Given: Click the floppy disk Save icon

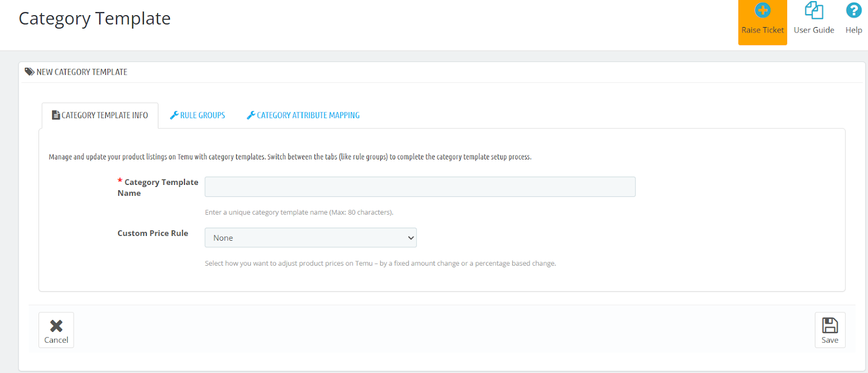Looking at the screenshot, I should [829, 325].
